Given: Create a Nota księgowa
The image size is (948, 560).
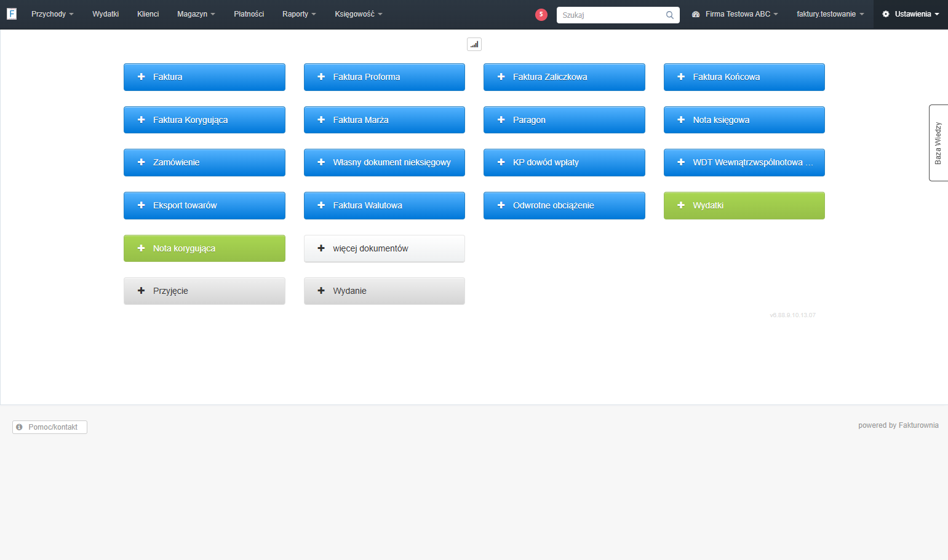Looking at the screenshot, I should pos(744,120).
